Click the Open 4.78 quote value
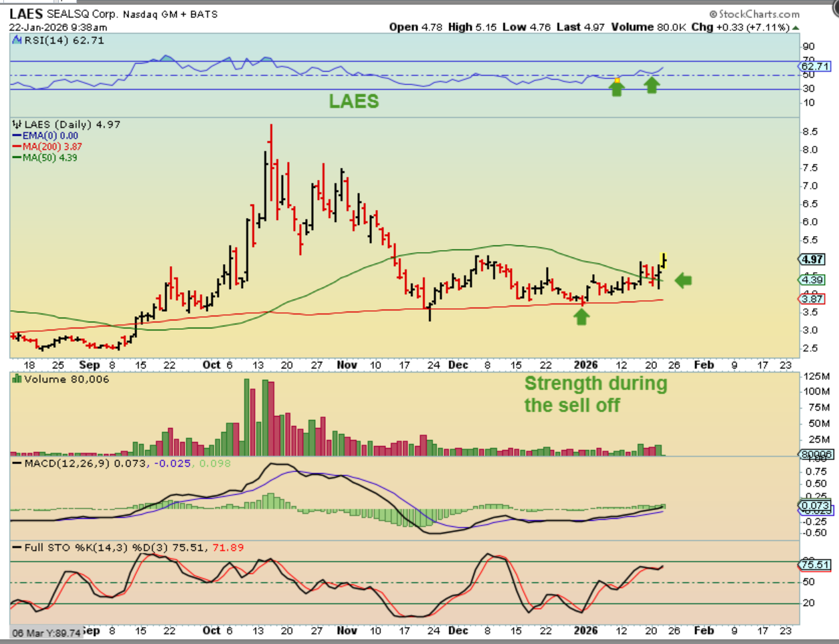This screenshot has width=839, height=644. point(415,27)
